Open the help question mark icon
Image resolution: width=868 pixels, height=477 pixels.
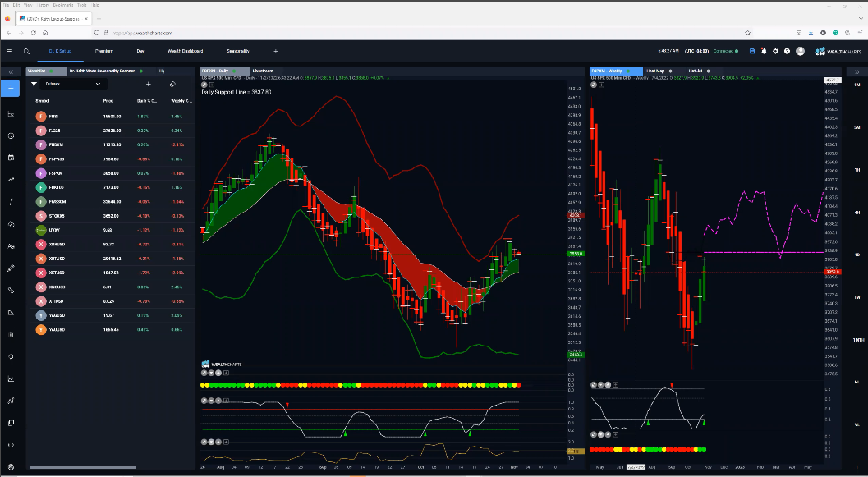[x=788, y=52]
